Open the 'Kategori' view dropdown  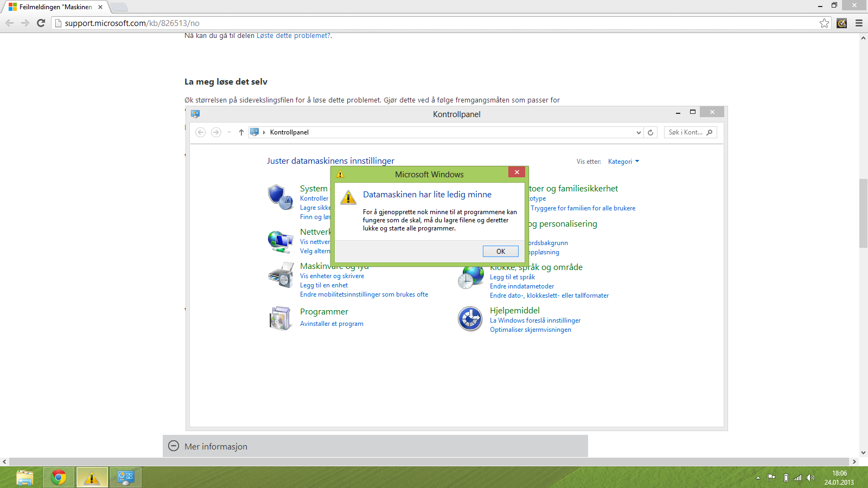coord(624,162)
